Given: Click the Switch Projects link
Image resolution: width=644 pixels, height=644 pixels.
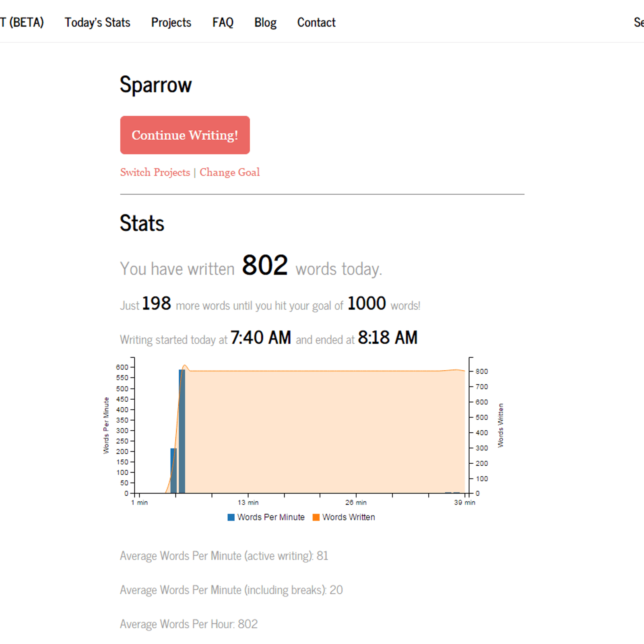Looking at the screenshot, I should [x=155, y=172].
